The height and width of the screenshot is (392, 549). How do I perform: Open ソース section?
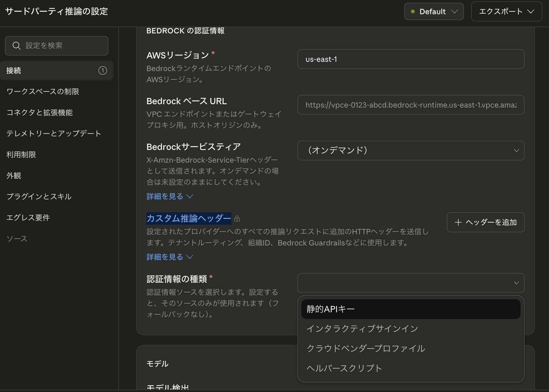(x=57, y=239)
